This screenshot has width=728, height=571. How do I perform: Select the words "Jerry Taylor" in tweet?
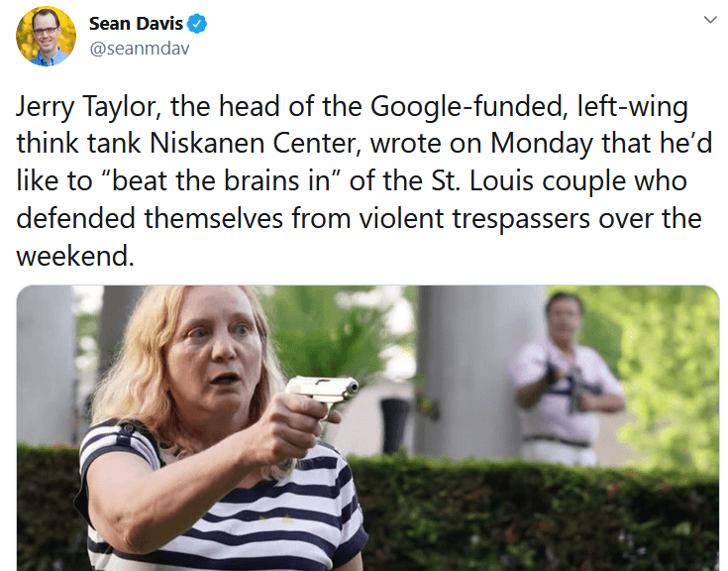pos(89,107)
